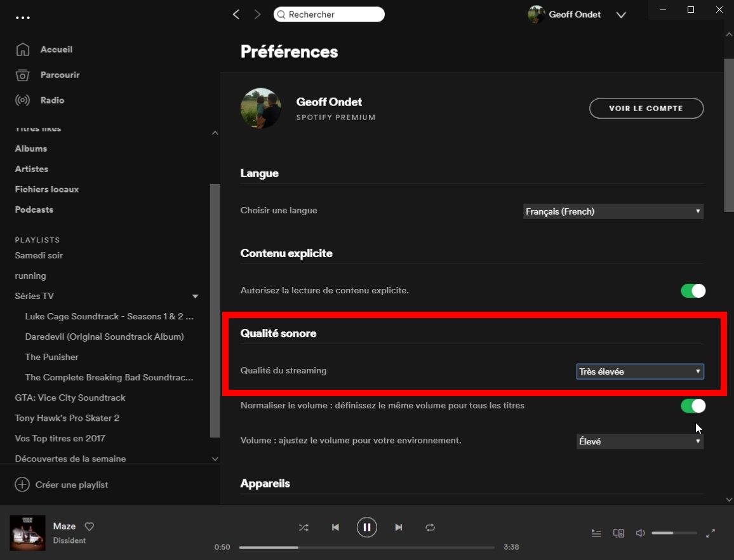Open Artistes in the library
The width and height of the screenshot is (734, 560).
click(x=31, y=169)
